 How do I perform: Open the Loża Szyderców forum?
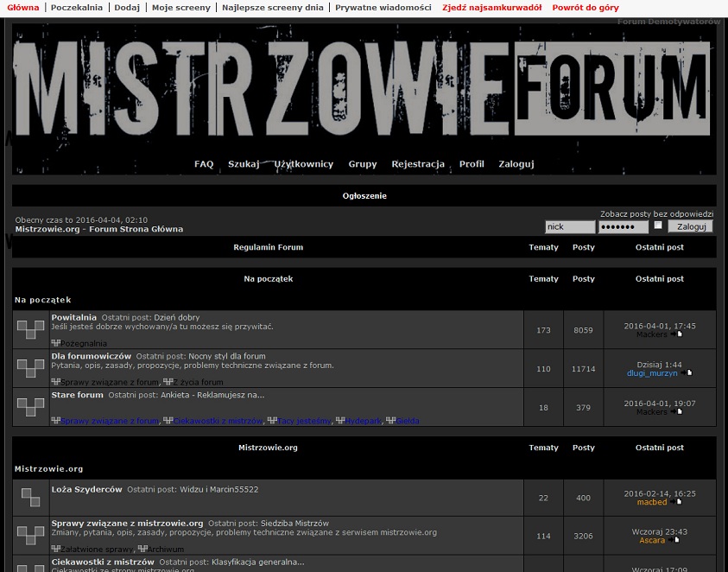coord(86,489)
